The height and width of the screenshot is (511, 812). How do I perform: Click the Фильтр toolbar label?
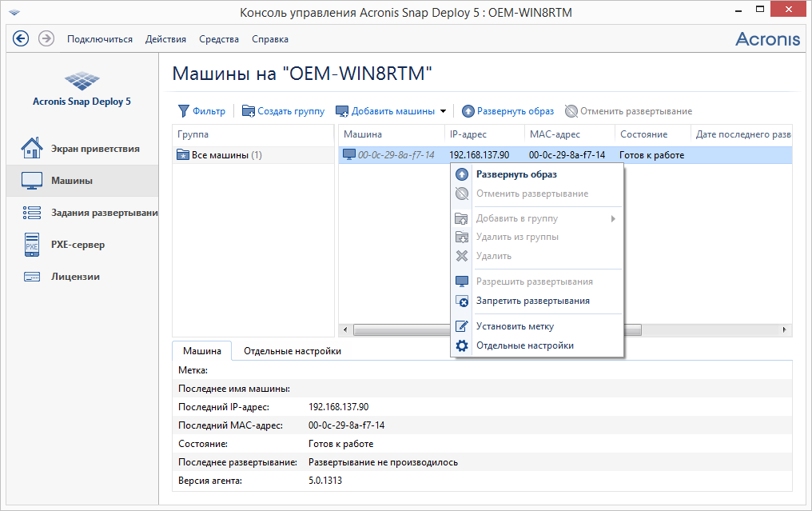(x=209, y=111)
